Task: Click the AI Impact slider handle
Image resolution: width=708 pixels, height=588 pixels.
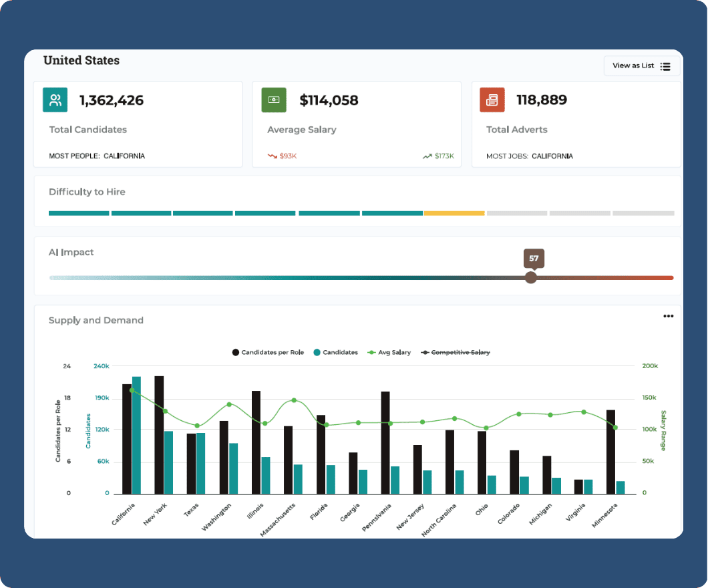Action: click(x=531, y=278)
